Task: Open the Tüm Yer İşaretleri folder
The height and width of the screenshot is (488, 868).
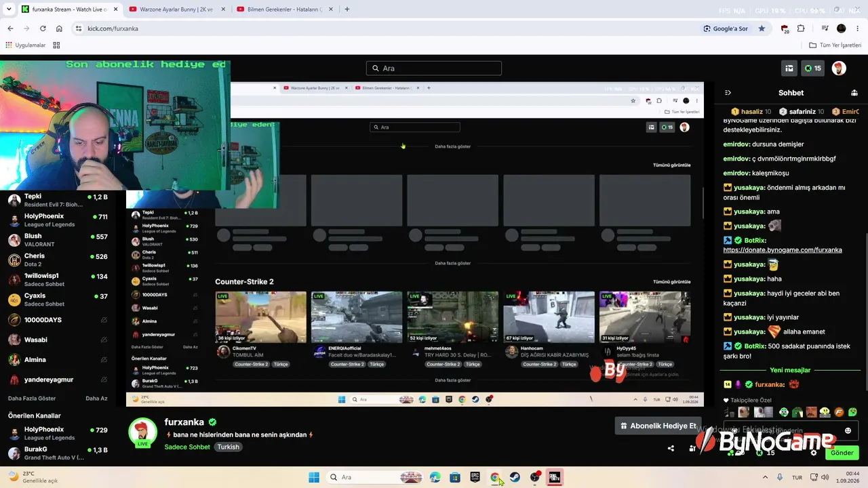Action: tap(835, 45)
